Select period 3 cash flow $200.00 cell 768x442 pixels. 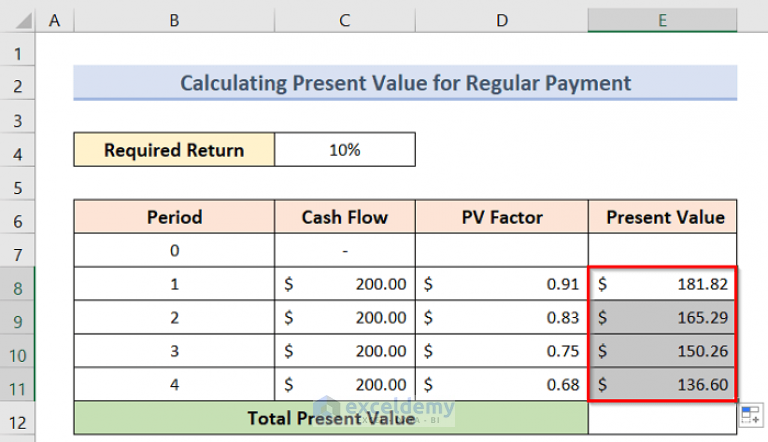(x=345, y=351)
